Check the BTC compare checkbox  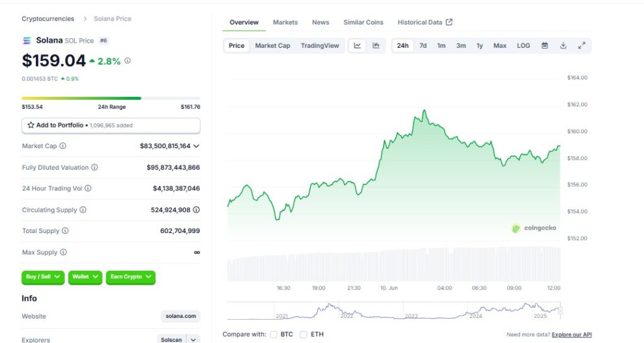274,334
